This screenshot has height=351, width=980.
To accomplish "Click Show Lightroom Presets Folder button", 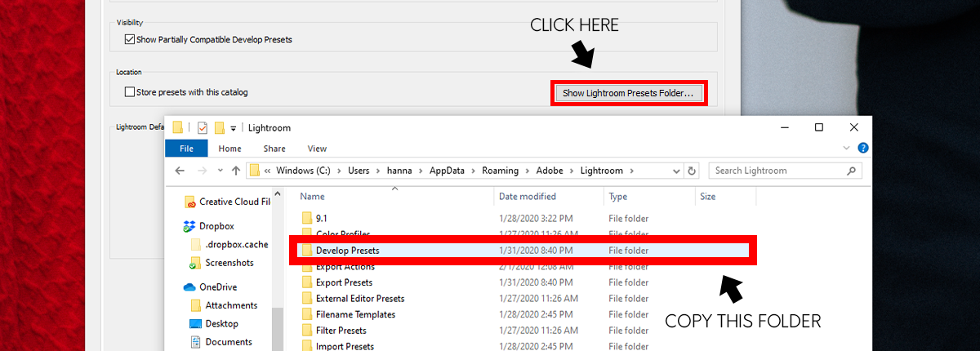I will click(628, 93).
